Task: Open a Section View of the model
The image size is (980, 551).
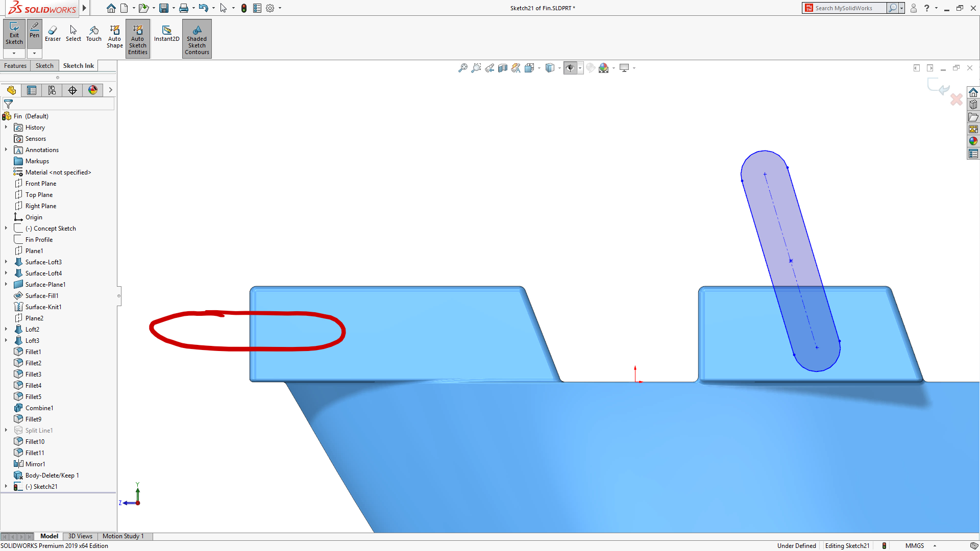Action: 503,67
